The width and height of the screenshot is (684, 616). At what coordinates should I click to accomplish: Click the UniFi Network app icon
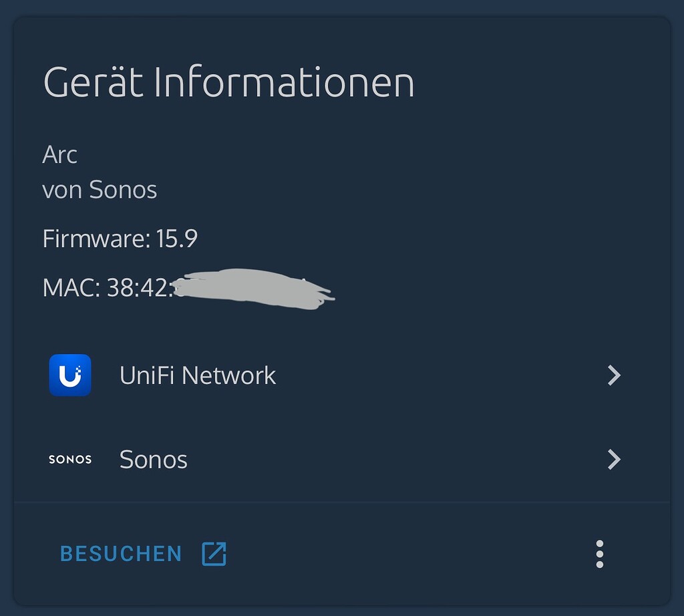(69, 375)
